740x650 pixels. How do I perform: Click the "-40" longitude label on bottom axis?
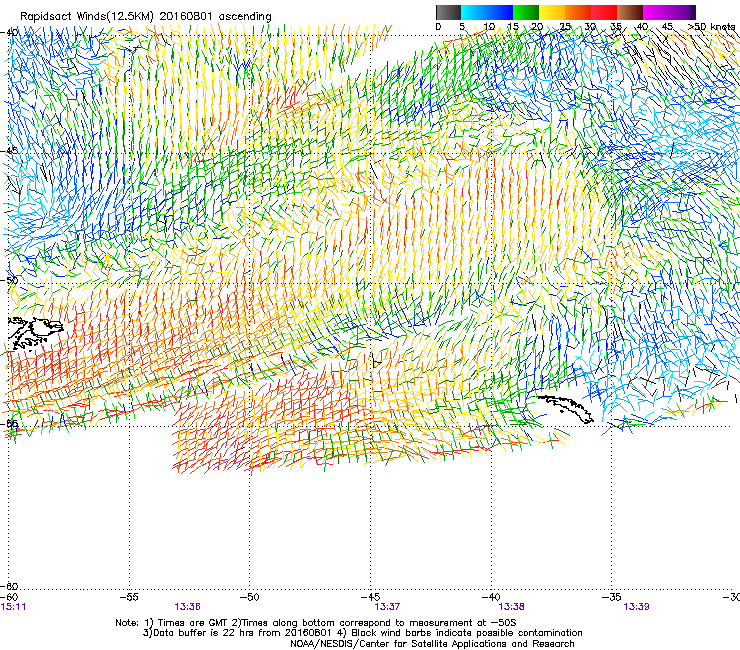(x=491, y=597)
